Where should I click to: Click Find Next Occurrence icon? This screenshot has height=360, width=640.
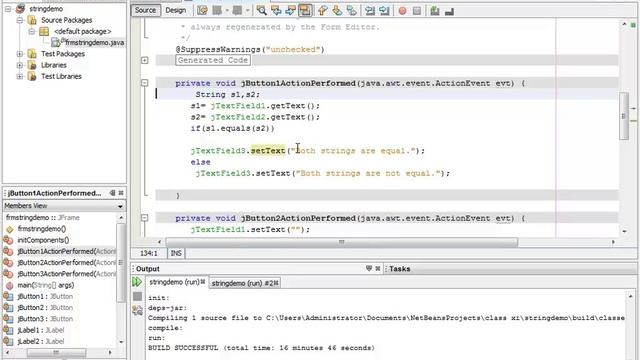[290, 11]
